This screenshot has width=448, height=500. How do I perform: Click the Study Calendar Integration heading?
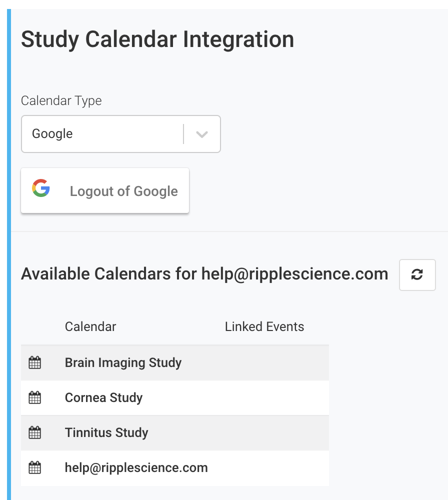tap(157, 39)
